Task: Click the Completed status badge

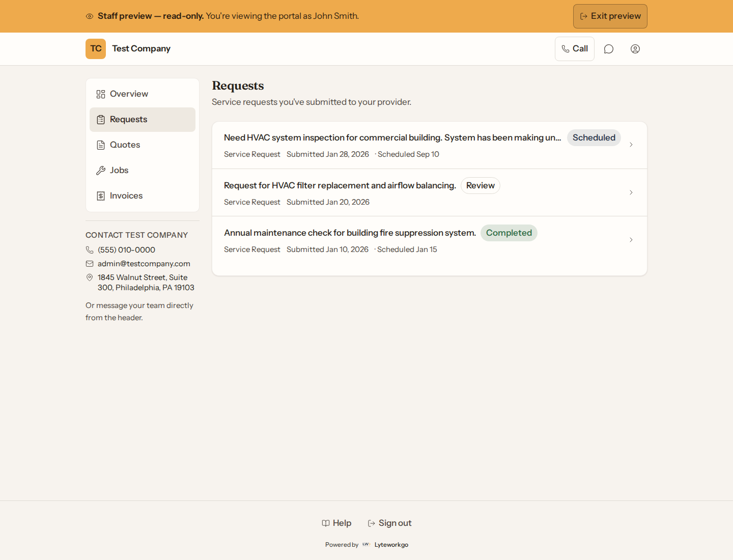Action: tap(509, 233)
